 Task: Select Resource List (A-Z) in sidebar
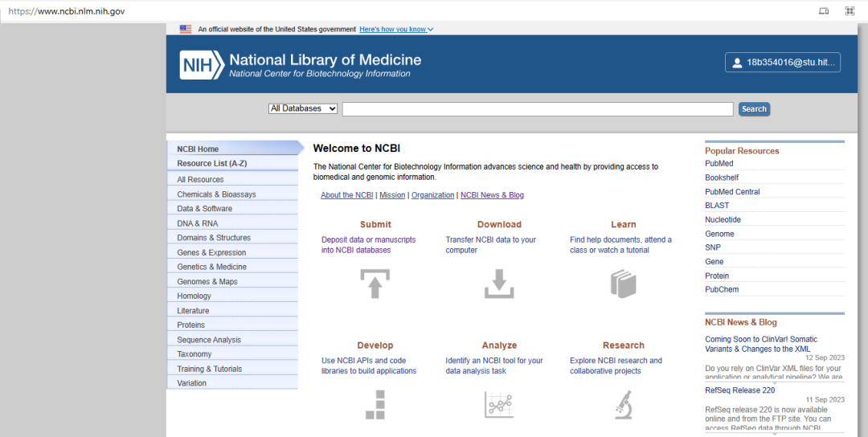coord(232,163)
